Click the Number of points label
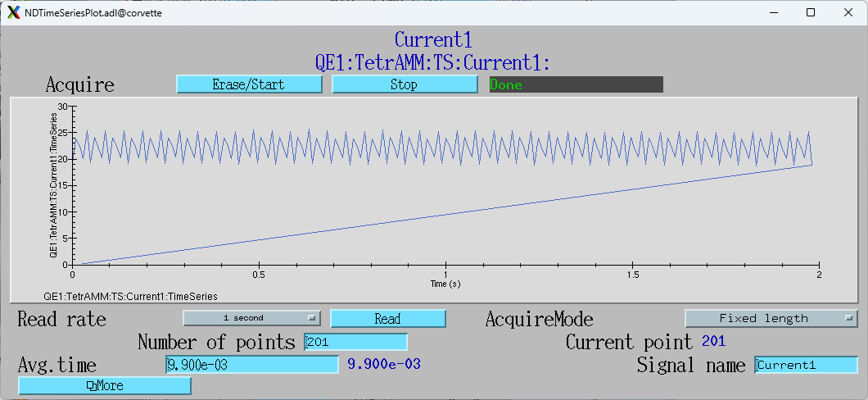 [216, 343]
